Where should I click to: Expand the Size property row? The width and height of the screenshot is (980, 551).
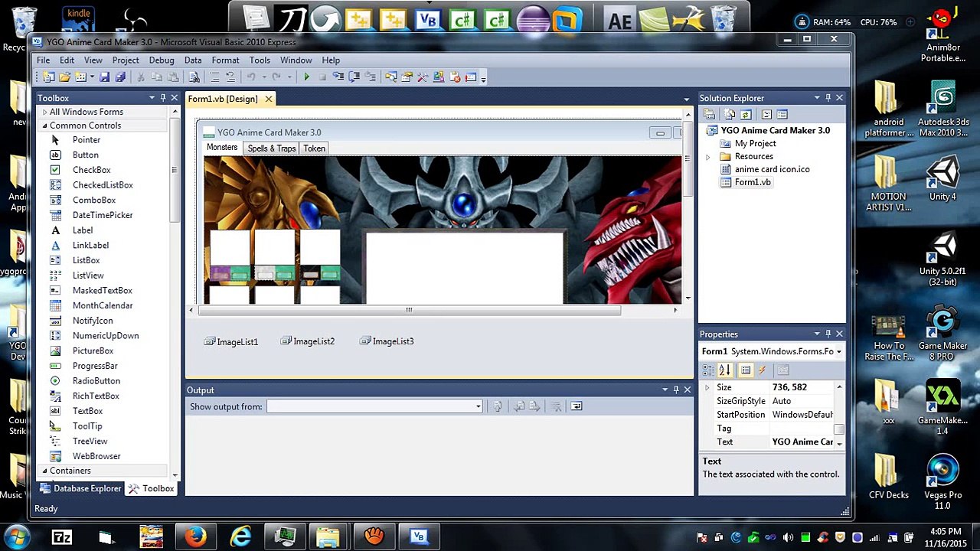pos(707,388)
